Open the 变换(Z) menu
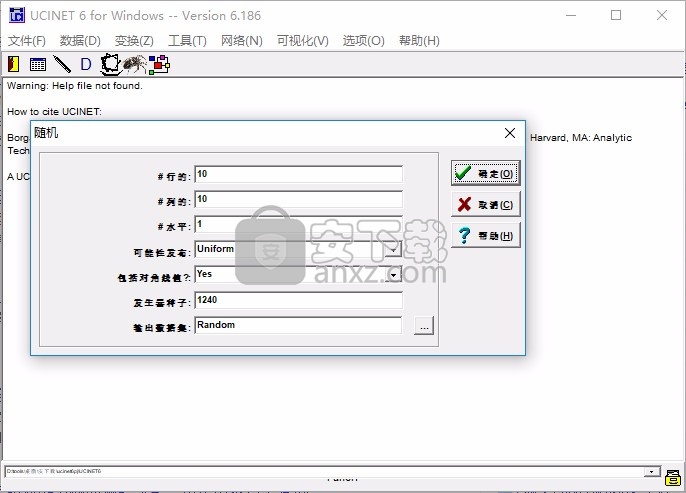The width and height of the screenshot is (686, 493). pos(134,41)
